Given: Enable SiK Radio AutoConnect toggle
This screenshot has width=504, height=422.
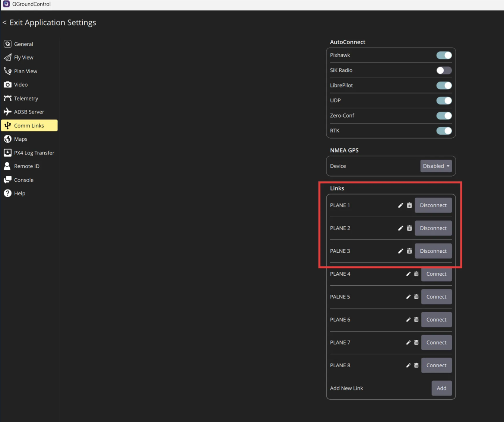Looking at the screenshot, I should click(x=444, y=70).
